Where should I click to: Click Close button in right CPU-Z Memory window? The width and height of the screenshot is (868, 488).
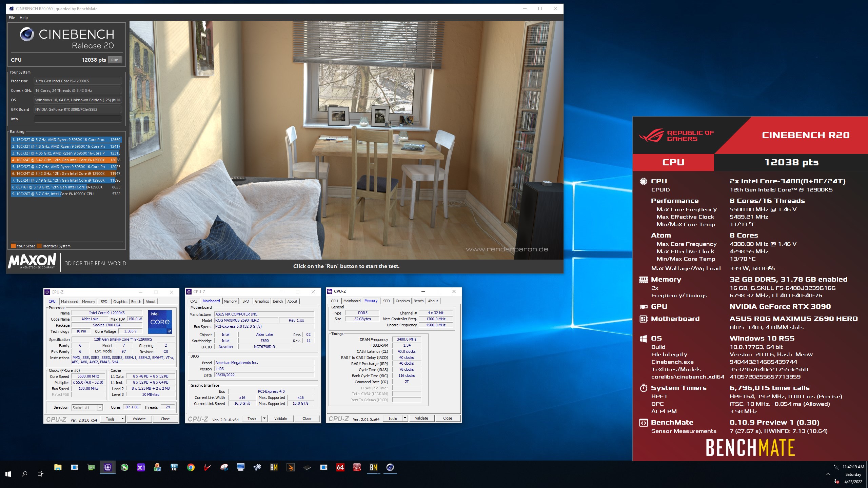point(448,418)
